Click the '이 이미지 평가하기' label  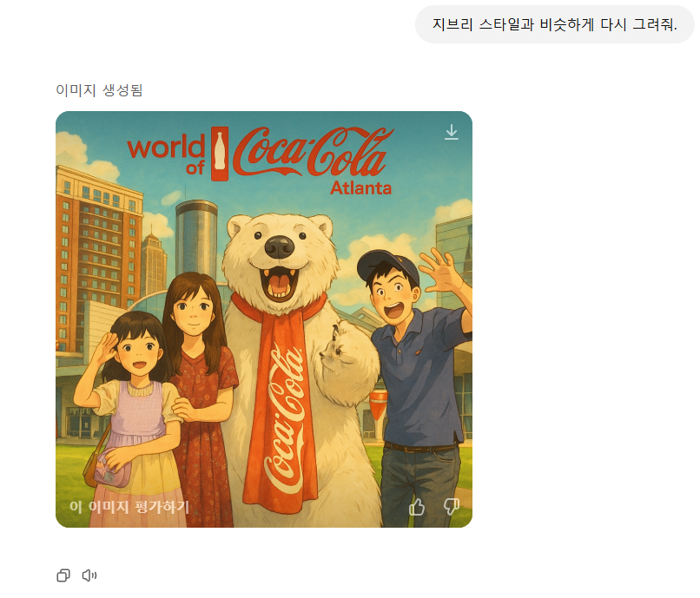point(129,507)
